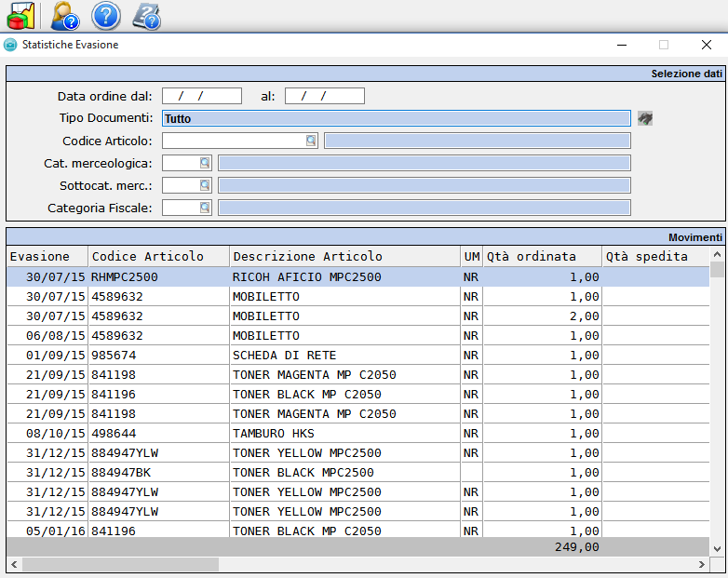Viewport: 728px width, 578px height.
Task: Click MOBILETTO quantity 2,00 cell
Action: pos(543,316)
